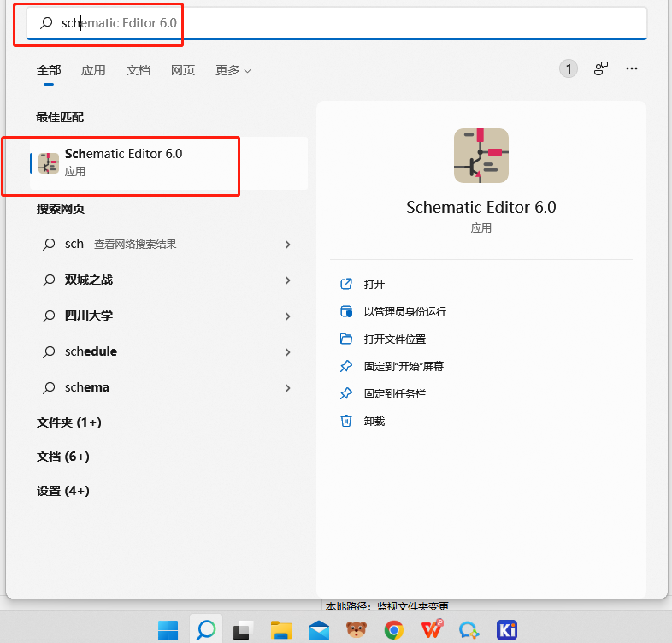This screenshot has height=643, width=672.
Task: Open Task View on the taskbar
Action: [243, 630]
